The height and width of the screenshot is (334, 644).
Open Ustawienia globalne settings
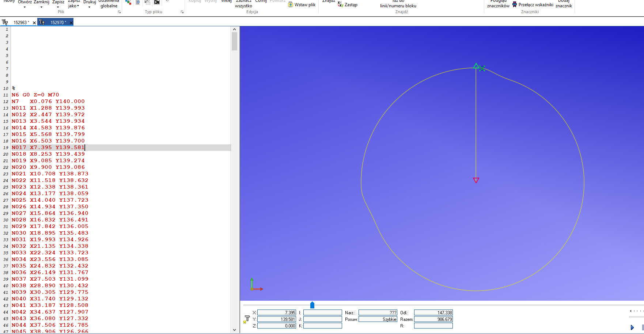(x=109, y=4)
